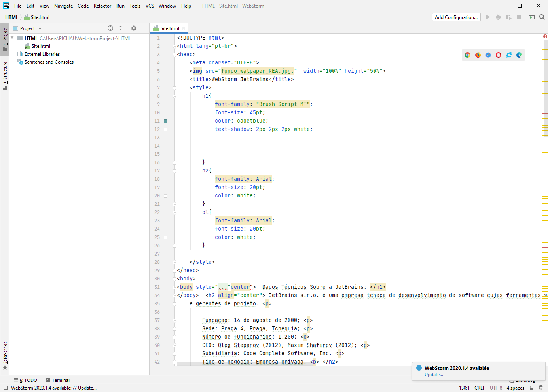Screen dimensions: 548x392
Task: Click Add Configuration button
Action: 456,17
